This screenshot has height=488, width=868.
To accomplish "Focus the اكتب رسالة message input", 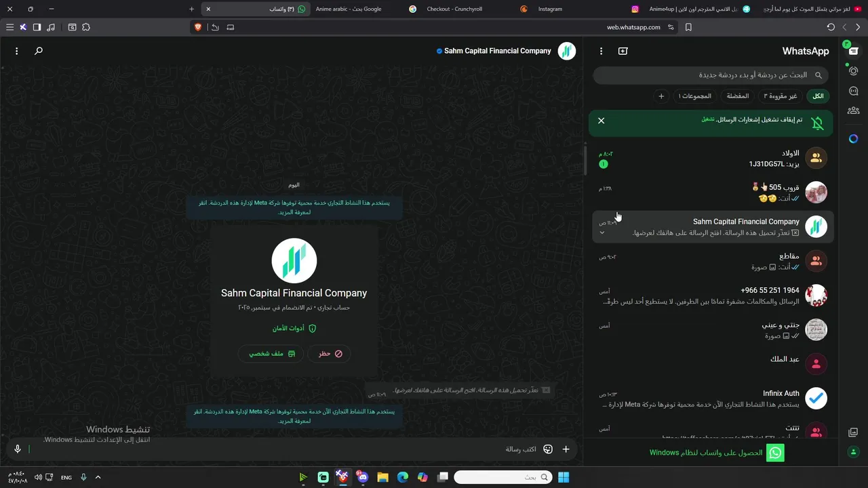I will pos(285,449).
